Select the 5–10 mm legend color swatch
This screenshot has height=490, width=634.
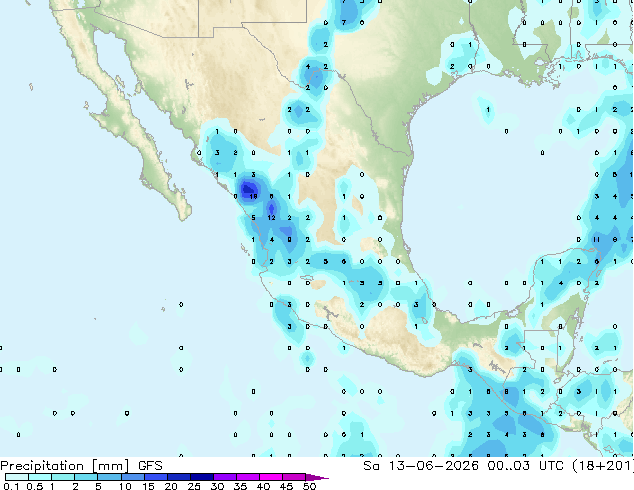109,477
